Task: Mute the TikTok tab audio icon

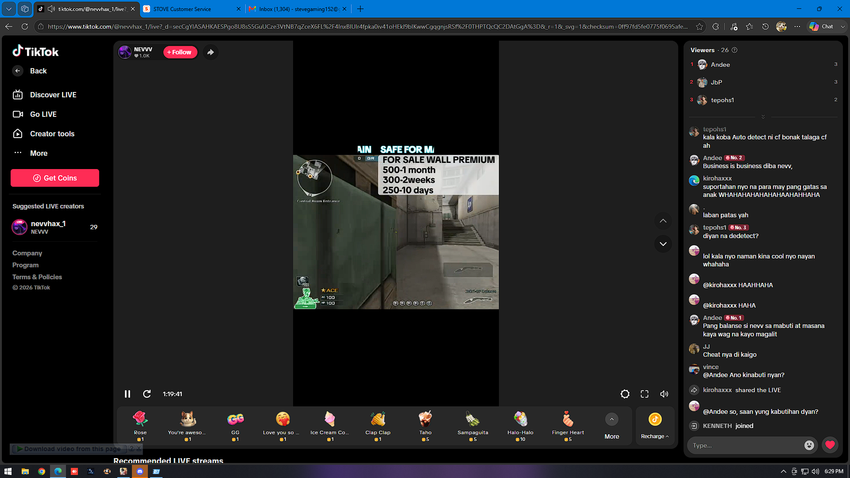Action: 51,9
